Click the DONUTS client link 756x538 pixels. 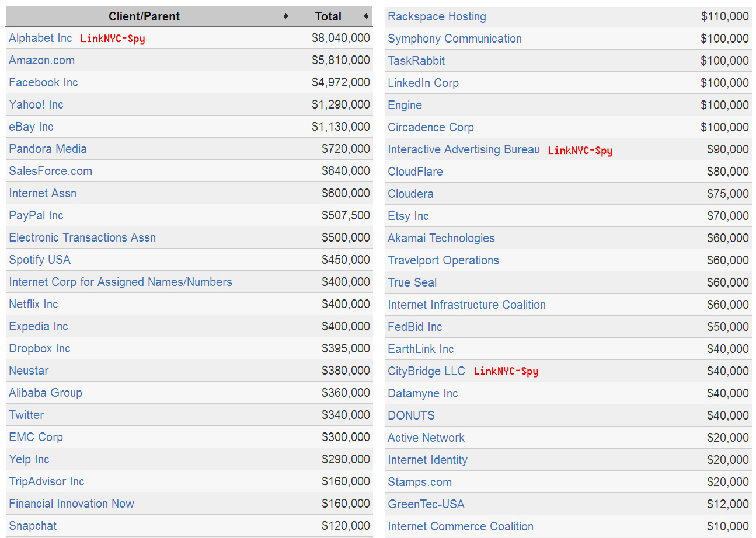click(411, 415)
